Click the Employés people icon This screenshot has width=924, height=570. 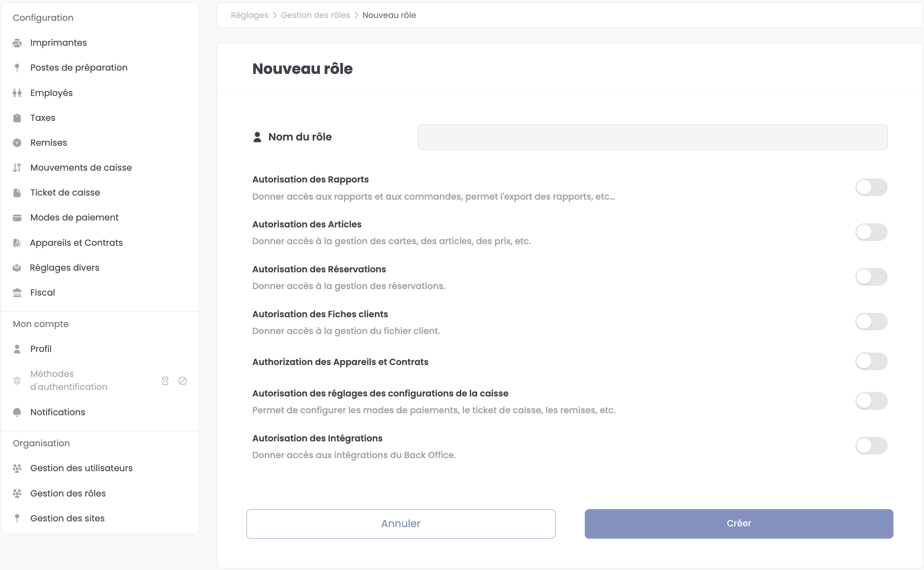[17, 93]
